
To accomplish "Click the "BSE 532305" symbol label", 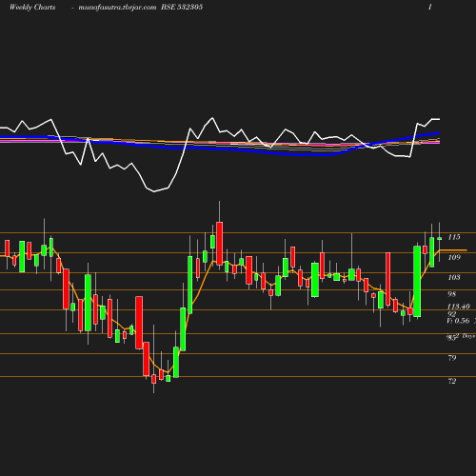I will [182, 7].
